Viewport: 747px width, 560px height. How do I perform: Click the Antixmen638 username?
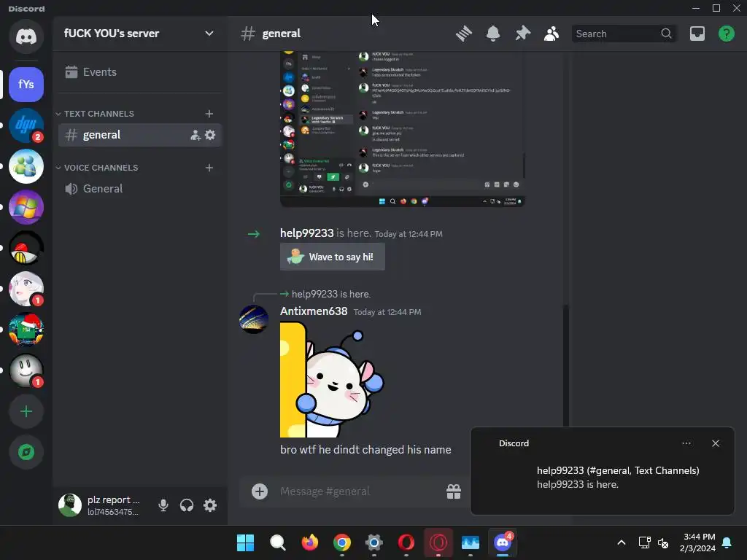[x=314, y=311]
